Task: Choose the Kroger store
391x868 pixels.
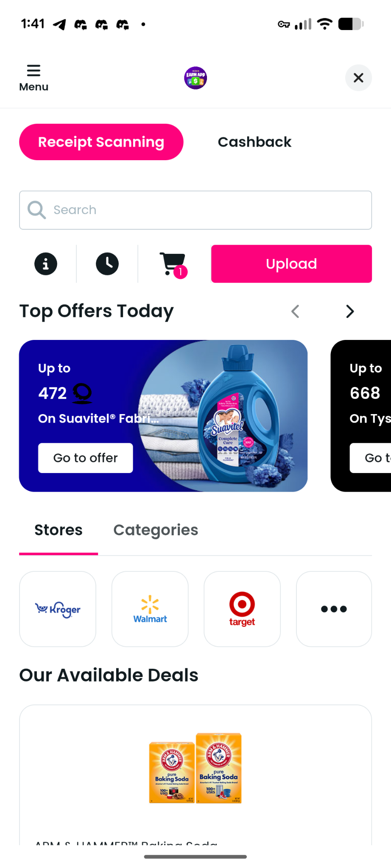Action: (x=58, y=609)
